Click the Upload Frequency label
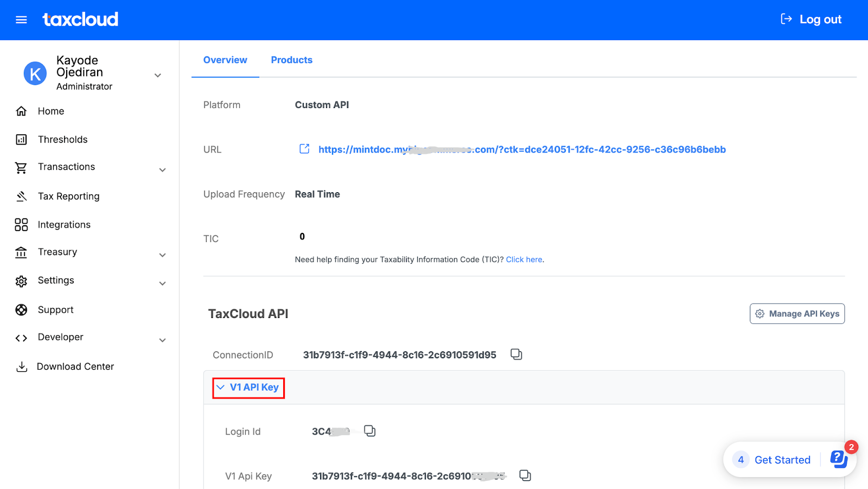The height and width of the screenshot is (489, 868). pos(244,194)
